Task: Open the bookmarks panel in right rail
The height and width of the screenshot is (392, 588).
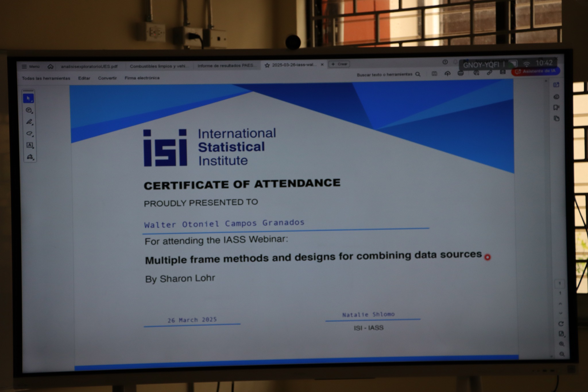Action: click(556, 108)
